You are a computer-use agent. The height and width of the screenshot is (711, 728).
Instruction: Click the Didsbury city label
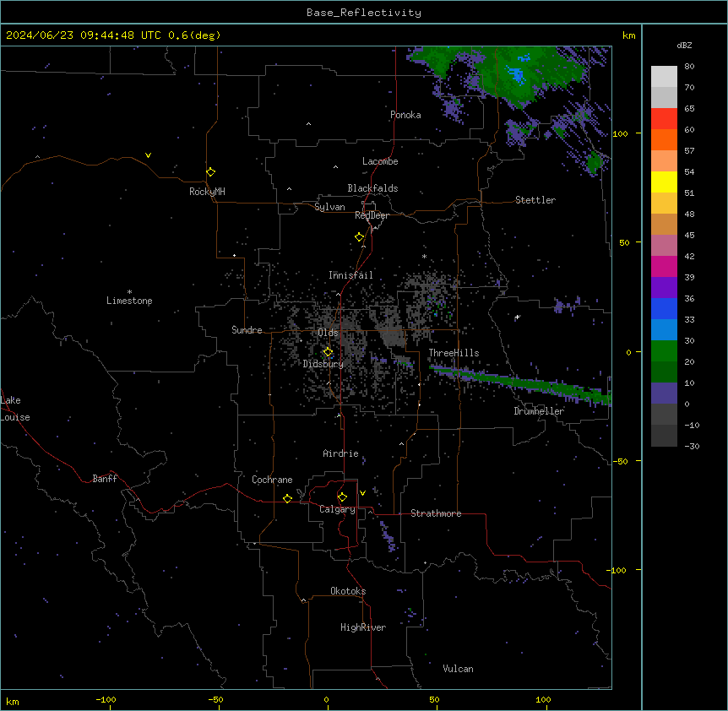(323, 364)
